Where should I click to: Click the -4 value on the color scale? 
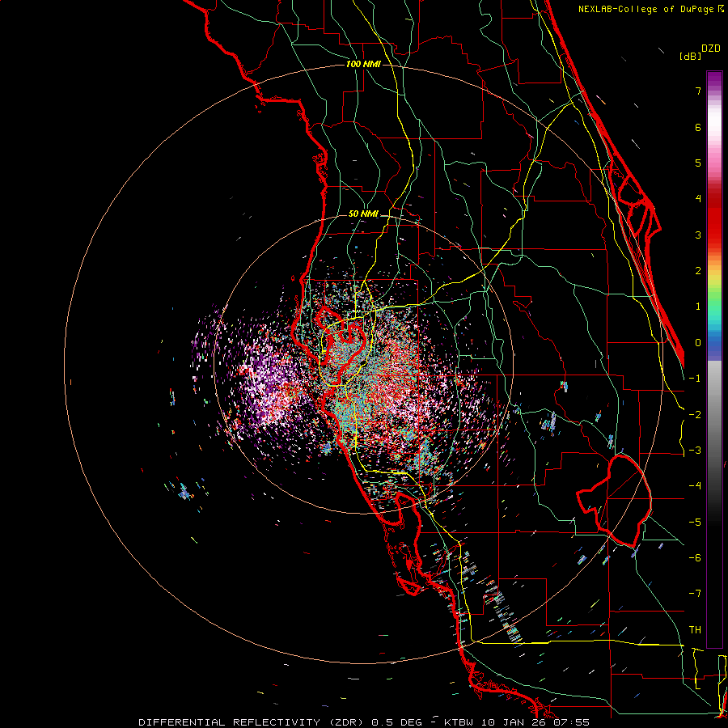tap(695, 486)
